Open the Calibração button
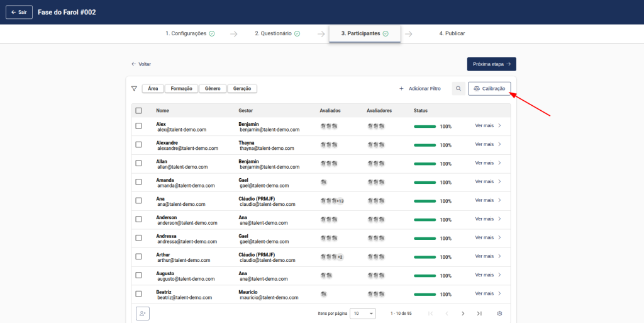Viewport: 644px width, 323px height. click(489, 89)
